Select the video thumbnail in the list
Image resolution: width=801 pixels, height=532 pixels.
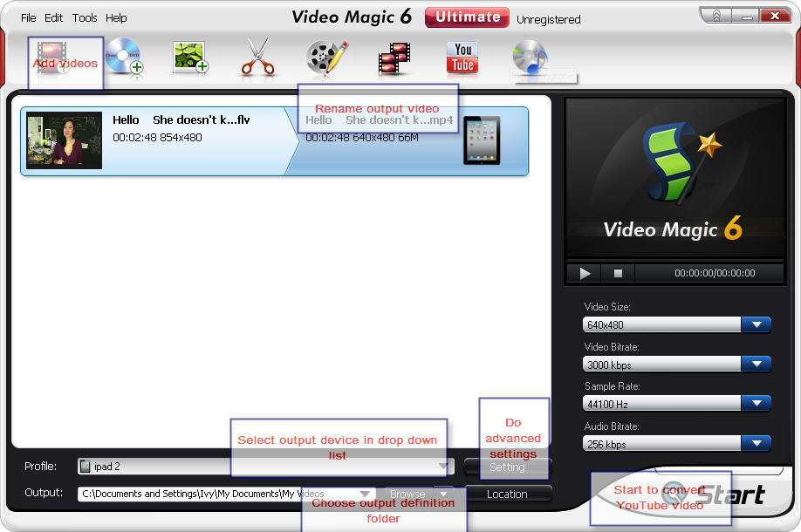(x=65, y=140)
